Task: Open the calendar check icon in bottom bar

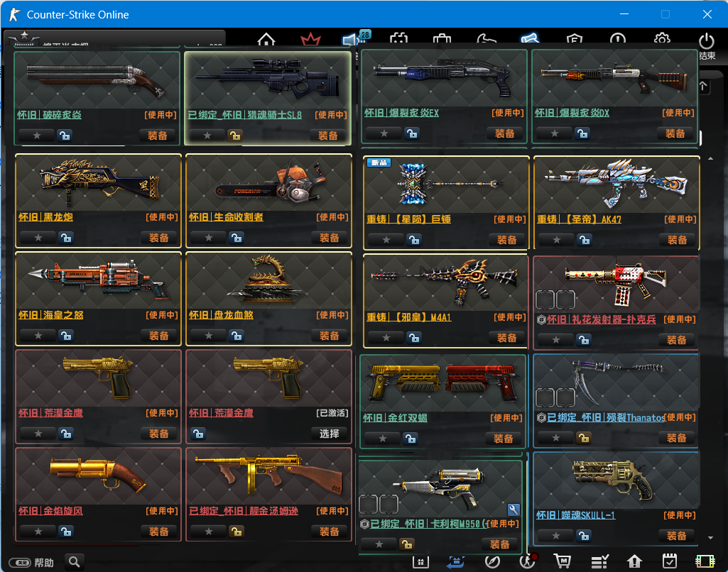Action: click(x=669, y=561)
